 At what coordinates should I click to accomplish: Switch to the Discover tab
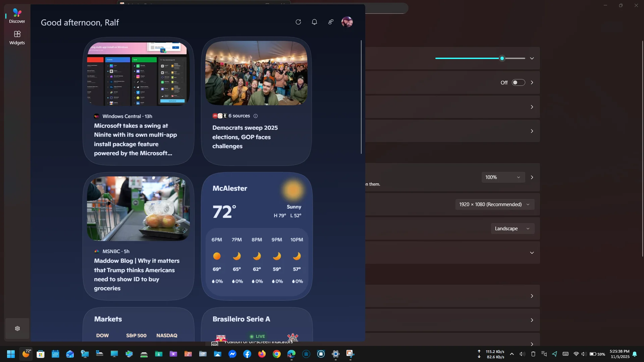click(17, 16)
